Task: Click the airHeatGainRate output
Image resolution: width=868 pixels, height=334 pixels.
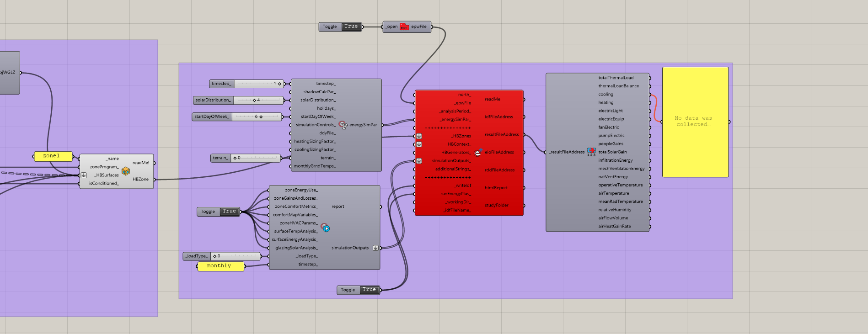Action: click(x=614, y=227)
